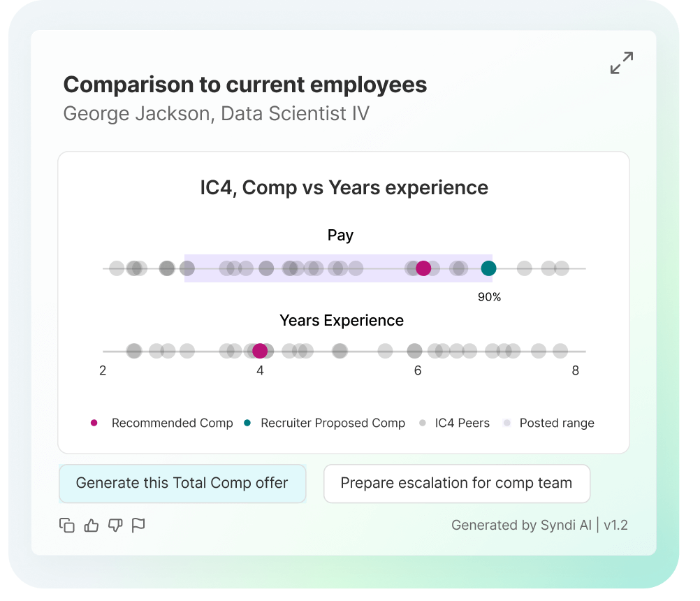Click the Generated by Syndi AI v1.2 text

(539, 525)
